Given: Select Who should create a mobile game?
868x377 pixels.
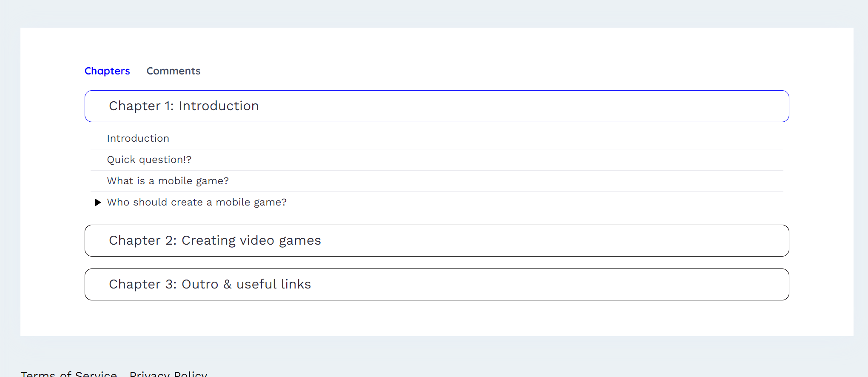Looking at the screenshot, I should (196, 202).
